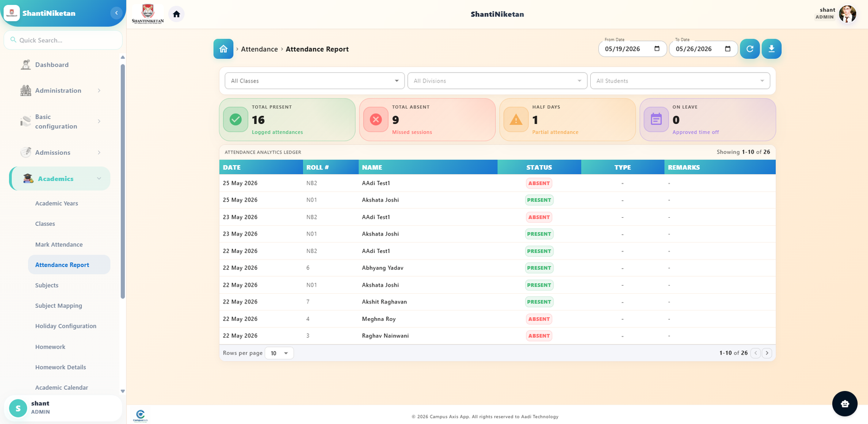Go to the previous table page
Image resolution: width=868 pixels, height=424 pixels.
[x=755, y=353]
